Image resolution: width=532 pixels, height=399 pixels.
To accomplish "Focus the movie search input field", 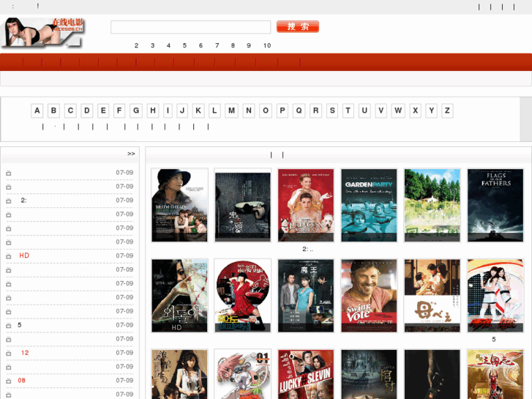I will pos(191,27).
